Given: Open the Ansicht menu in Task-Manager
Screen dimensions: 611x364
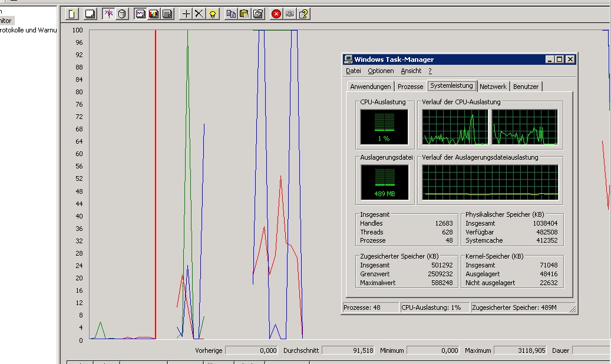Looking at the screenshot, I should tap(411, 71).
